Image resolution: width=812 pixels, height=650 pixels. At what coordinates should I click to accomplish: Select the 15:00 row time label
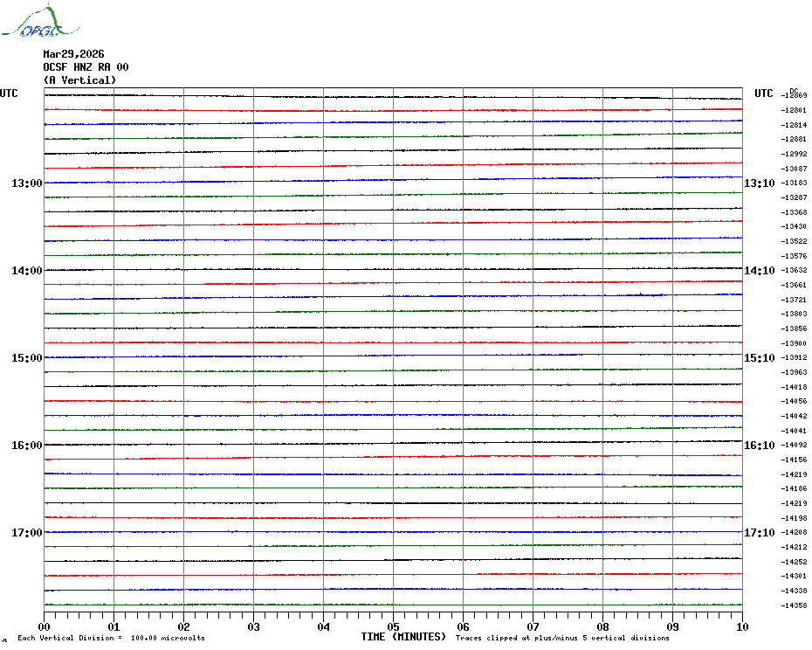[x=27, y=358]
